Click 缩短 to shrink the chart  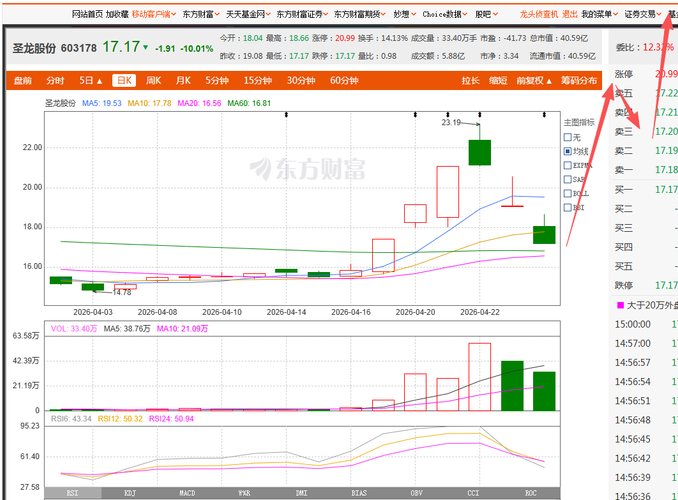(498, 80)
